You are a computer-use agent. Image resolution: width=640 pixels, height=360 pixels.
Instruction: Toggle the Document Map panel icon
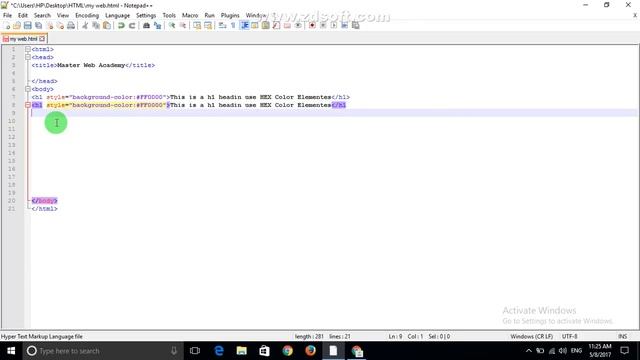(x=266, y=25)
